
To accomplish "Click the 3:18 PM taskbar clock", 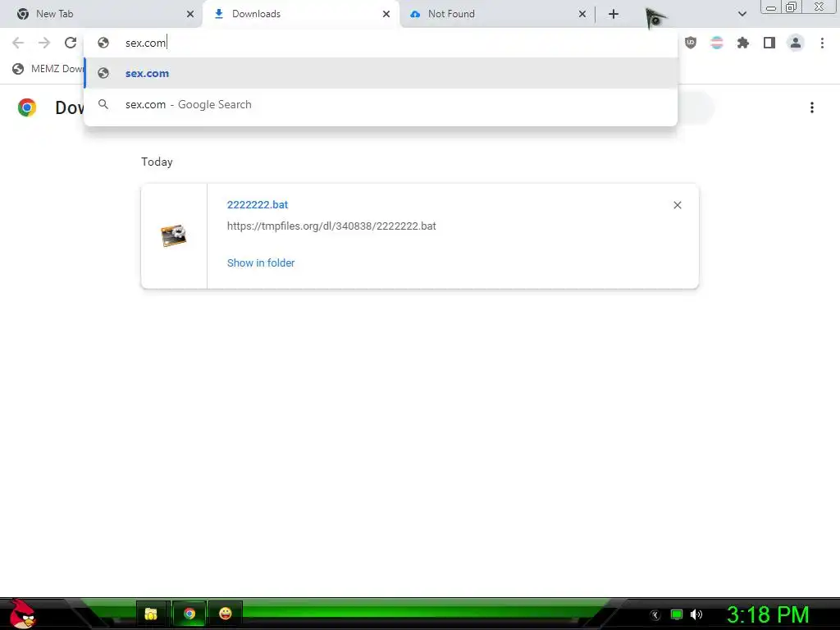I will (768, 614).
